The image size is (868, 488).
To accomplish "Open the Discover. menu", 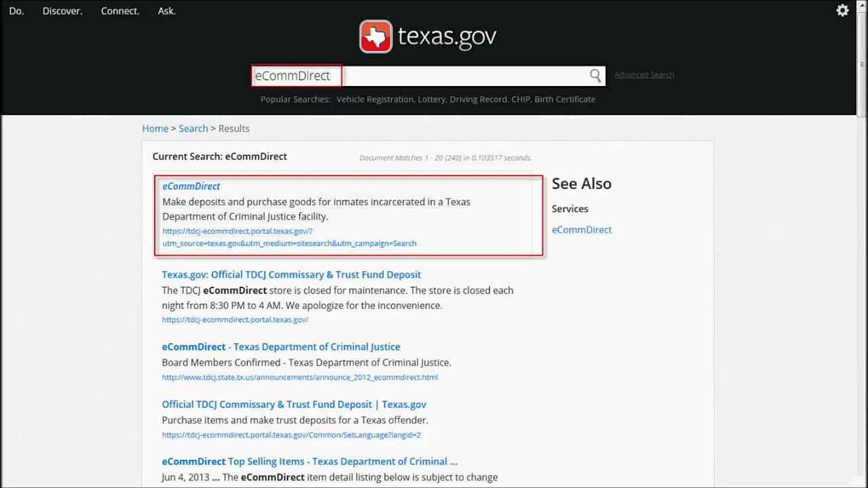I will point(62,11).
